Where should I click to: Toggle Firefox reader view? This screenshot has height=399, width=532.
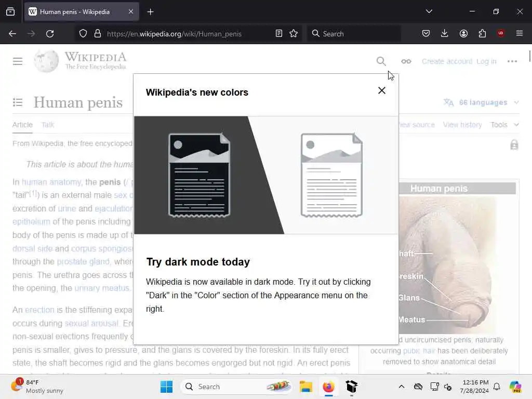point(279,34)
